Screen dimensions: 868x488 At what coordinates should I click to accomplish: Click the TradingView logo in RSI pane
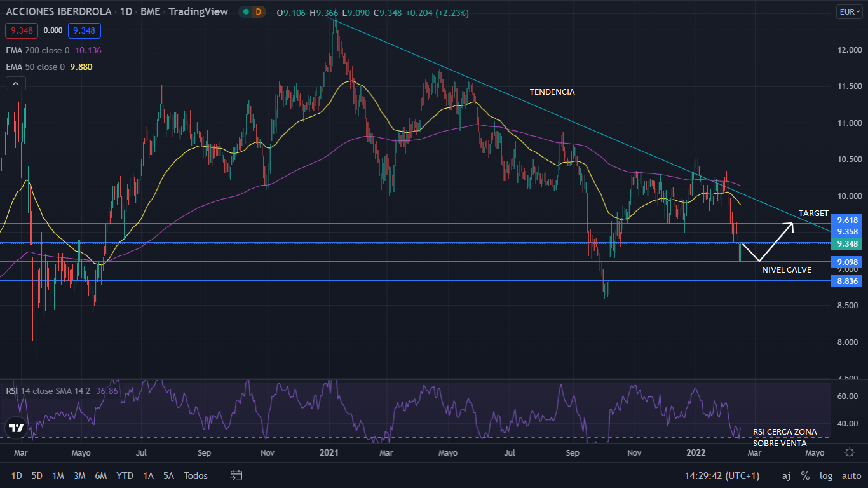point(17,428)
